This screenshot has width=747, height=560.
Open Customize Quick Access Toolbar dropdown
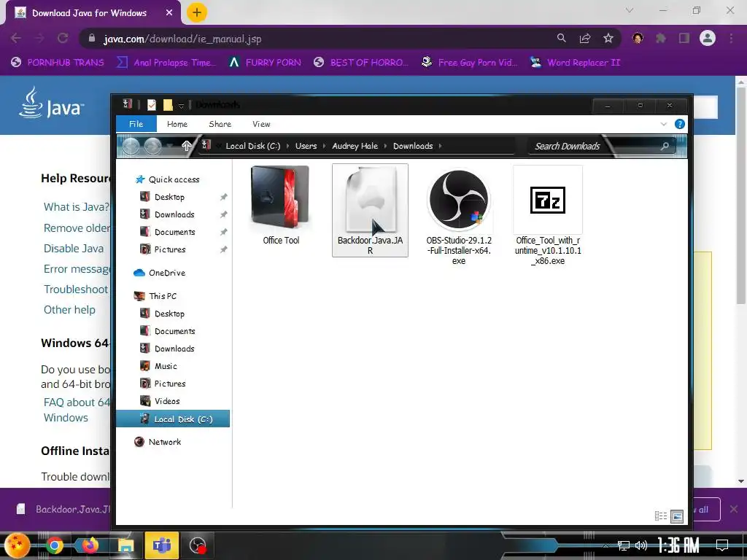click(x=181, y=105)
